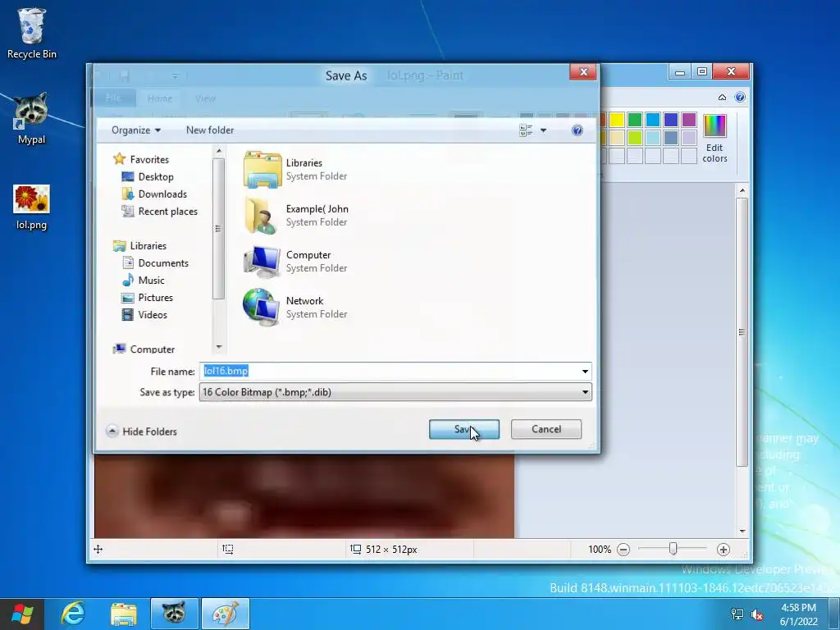
Task: Click Paint zoom in plus button
Action: [724, 549]
